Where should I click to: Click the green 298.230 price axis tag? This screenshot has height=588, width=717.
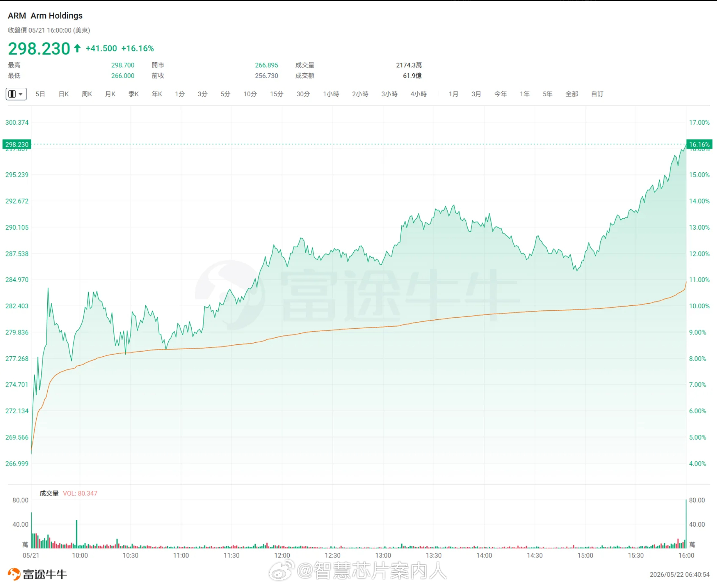coord(17,145)
